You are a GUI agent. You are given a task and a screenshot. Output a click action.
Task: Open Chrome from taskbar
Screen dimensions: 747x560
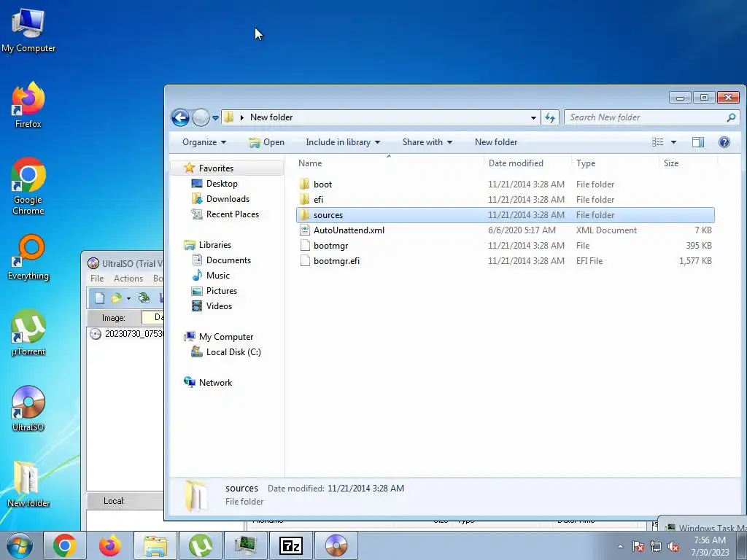(x=65, y=545)
